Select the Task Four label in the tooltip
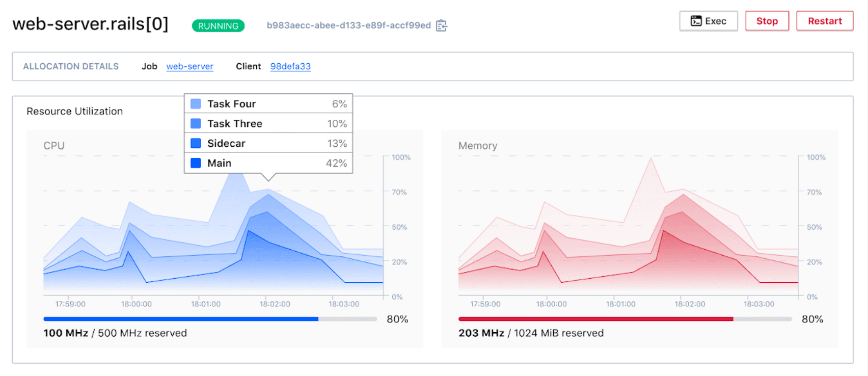The height and width of the screenshot is (376, 868). [x=231, y=104]
